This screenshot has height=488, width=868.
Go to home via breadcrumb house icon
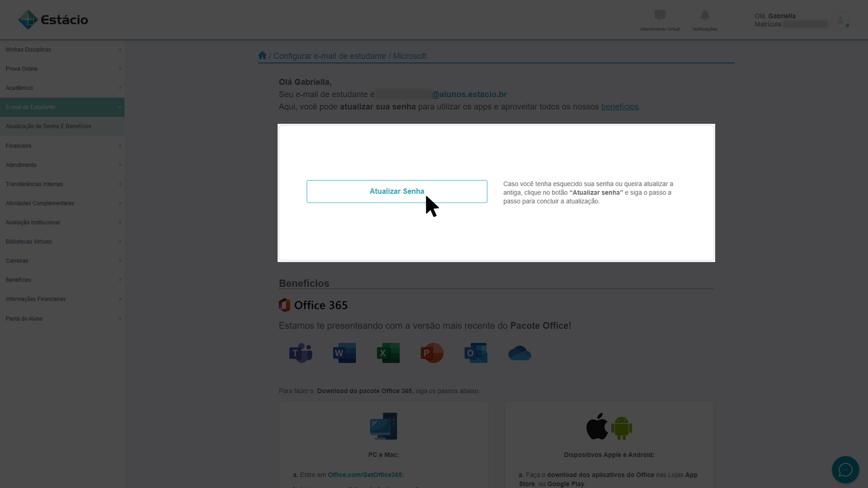click(x=262, y=56)
